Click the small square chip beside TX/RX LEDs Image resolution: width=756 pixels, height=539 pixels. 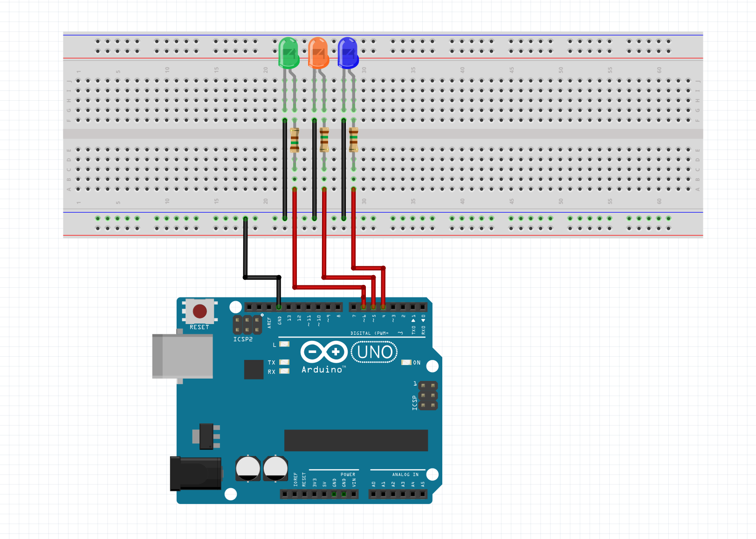coord(254,369)
